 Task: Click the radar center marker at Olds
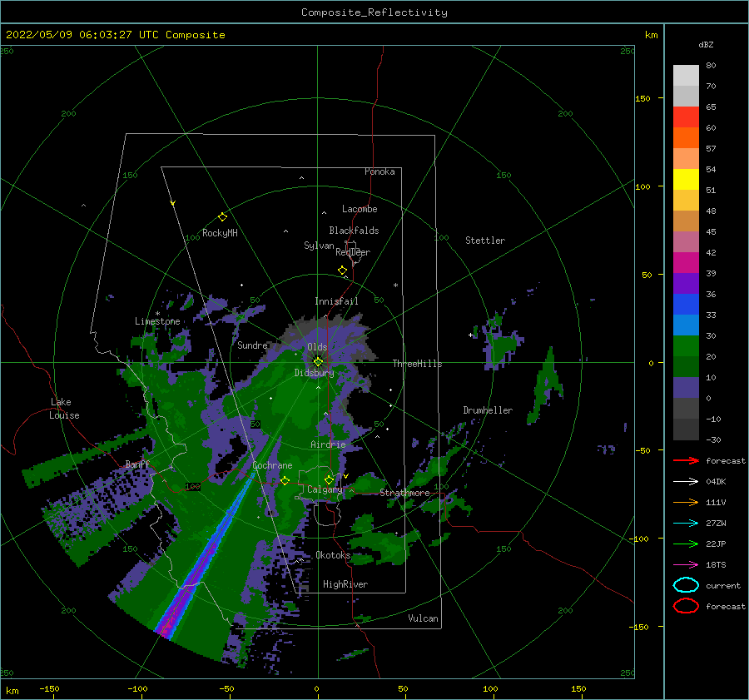click(x=318, y=362)
